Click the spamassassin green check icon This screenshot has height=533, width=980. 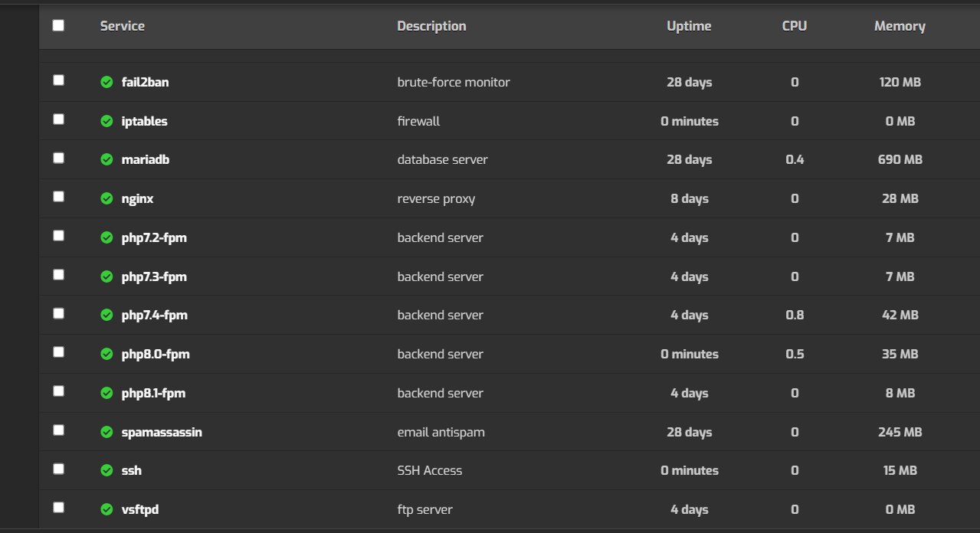[107, 432]
